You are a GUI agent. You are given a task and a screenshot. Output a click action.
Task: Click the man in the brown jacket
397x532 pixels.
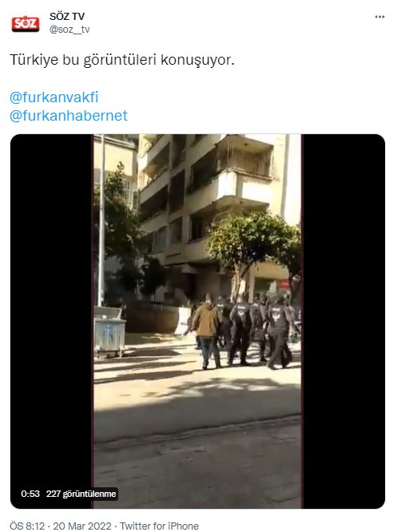click(x=207, y=332)
